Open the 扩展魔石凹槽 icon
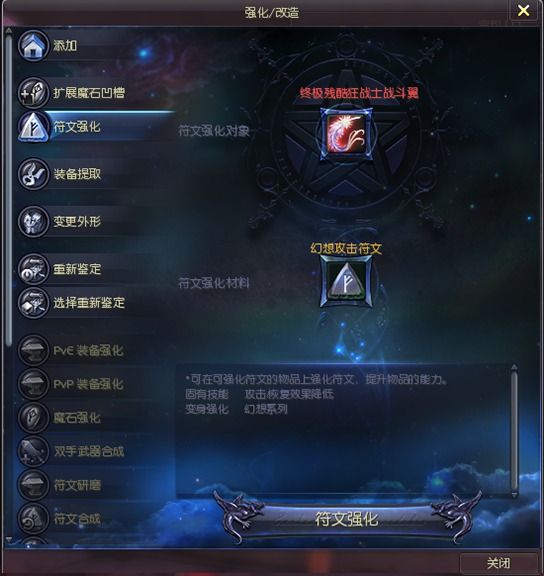This screenshot has width=544, height=576. coord(33,93)
